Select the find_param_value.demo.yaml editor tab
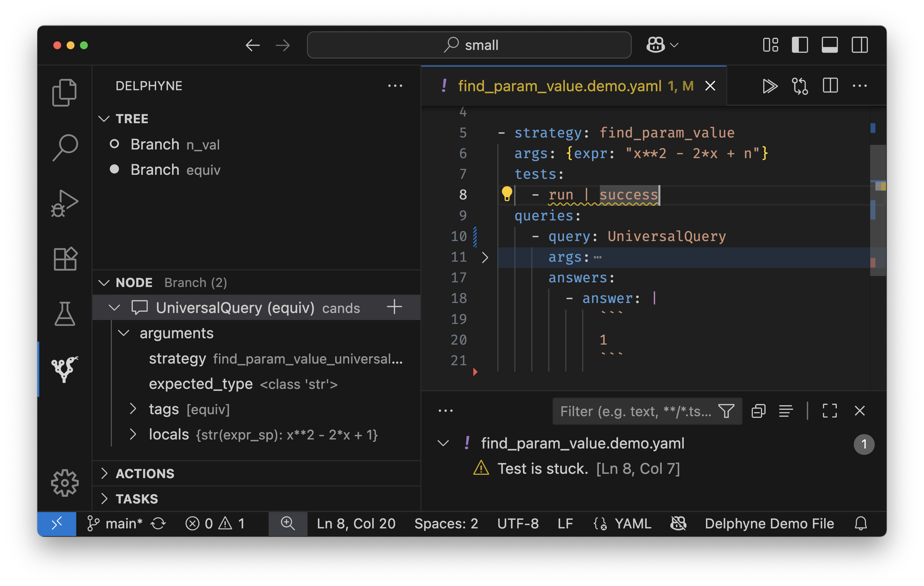The width and height of the screenshot is (924, 586). point(559,86)
